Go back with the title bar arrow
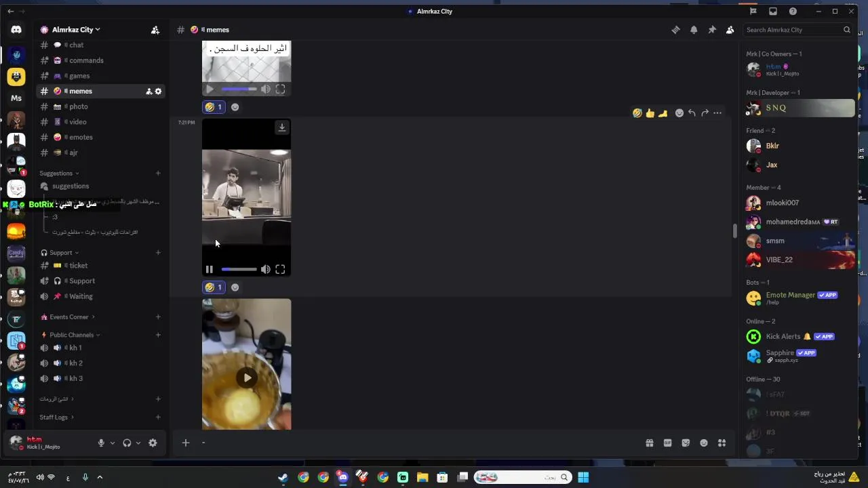Viewport: 868px width, 488px height. [x=10, y=12]
